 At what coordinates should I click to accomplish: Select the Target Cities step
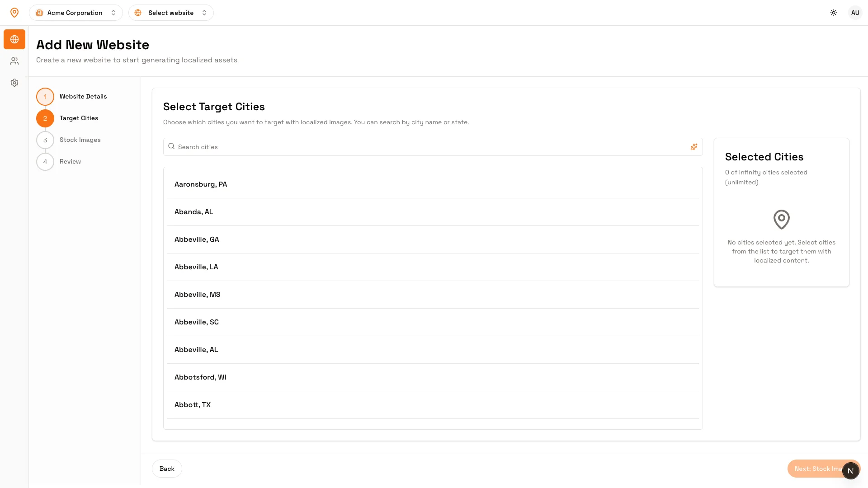pyautogui.click(x=79, y=118)
